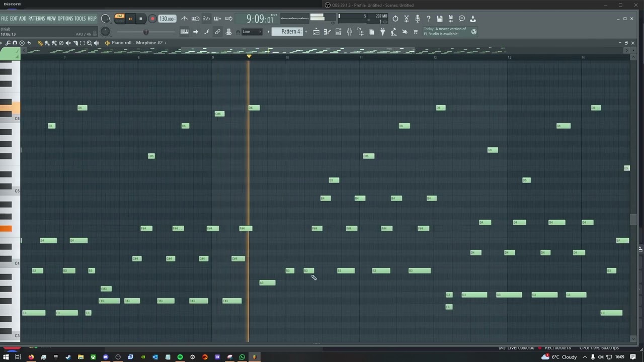
Task: Select the Playback speaker tool
Action: (x=97, y=43)
